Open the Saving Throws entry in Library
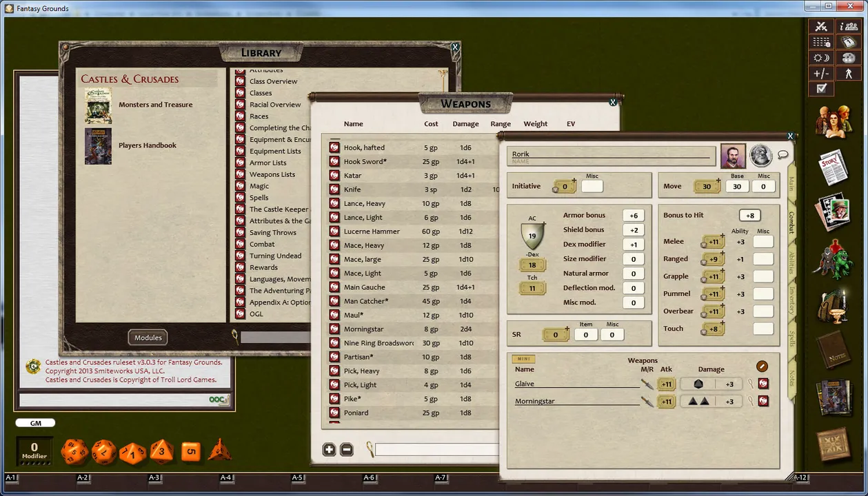Viewport: 868px width, 496px height. coord(272,233)
